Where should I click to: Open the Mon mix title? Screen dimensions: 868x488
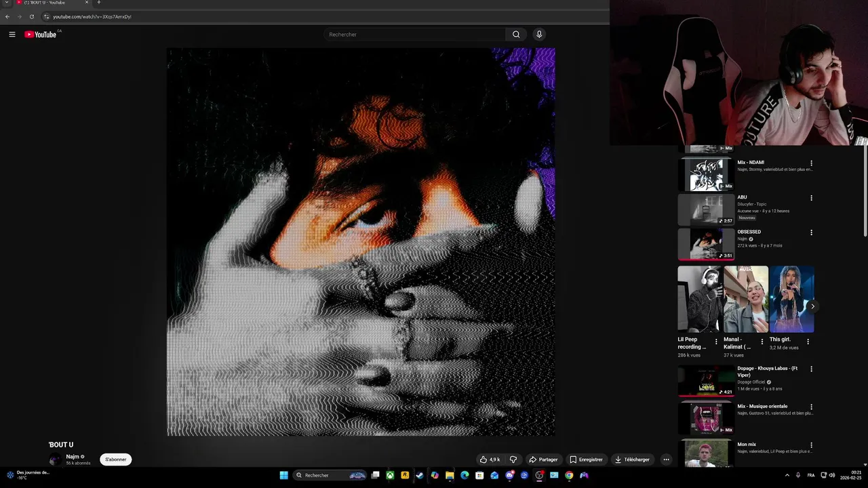pyautogui.click(x=747, y=445)
